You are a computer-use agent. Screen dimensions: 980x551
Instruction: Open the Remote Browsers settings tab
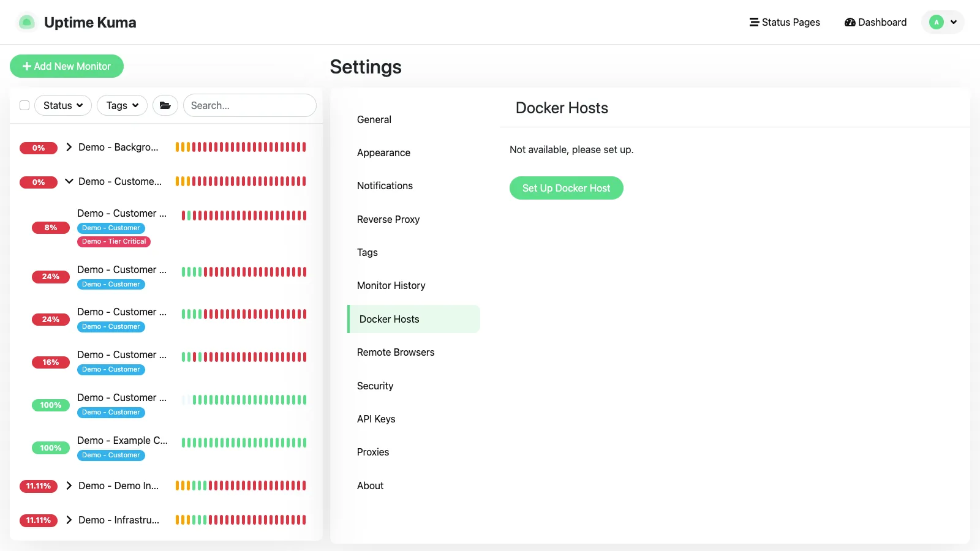[413, 352]
